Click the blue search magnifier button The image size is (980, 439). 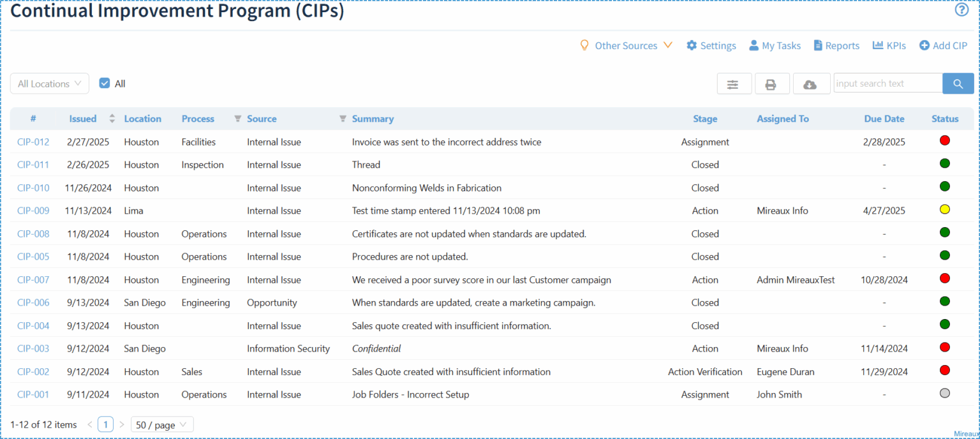958,84
